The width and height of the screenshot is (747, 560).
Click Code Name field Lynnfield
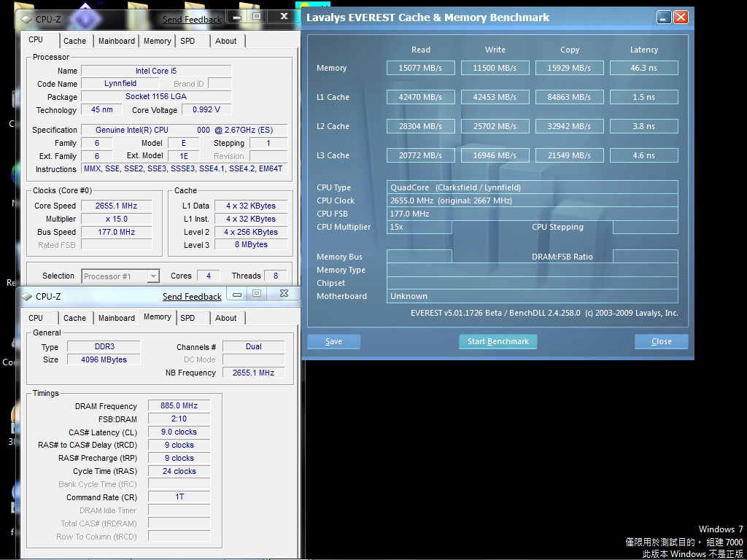click(x=120, y=83)
